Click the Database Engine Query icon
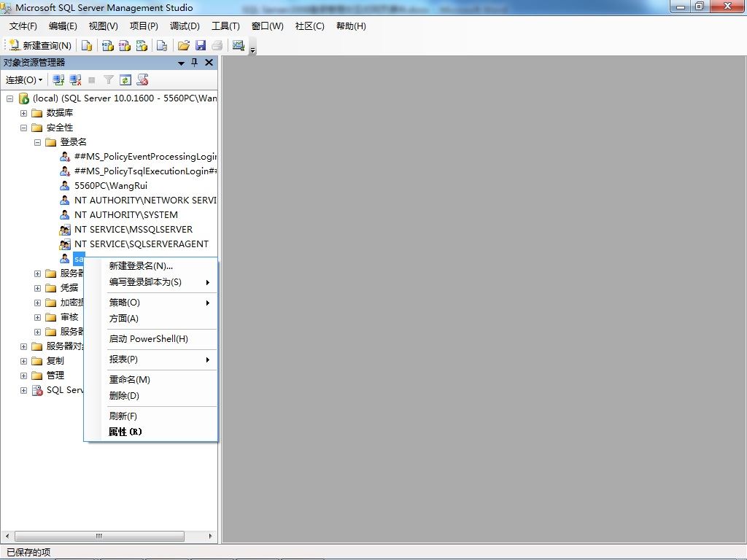Image resolution: width=747 pixels, height=560 pixels. pyautogui.click(x=87, y=45)
